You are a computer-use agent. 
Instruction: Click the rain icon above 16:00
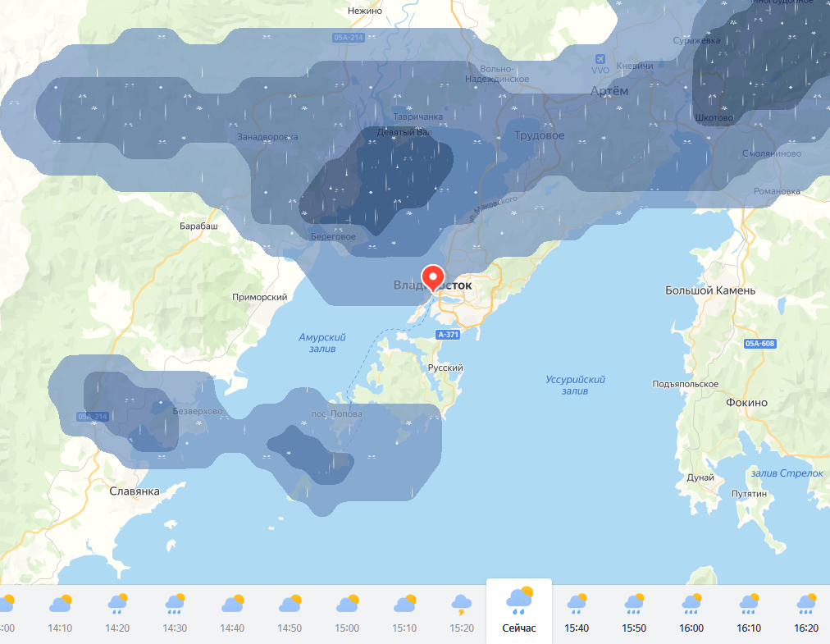pyautogui.click(x=691, y=605)
